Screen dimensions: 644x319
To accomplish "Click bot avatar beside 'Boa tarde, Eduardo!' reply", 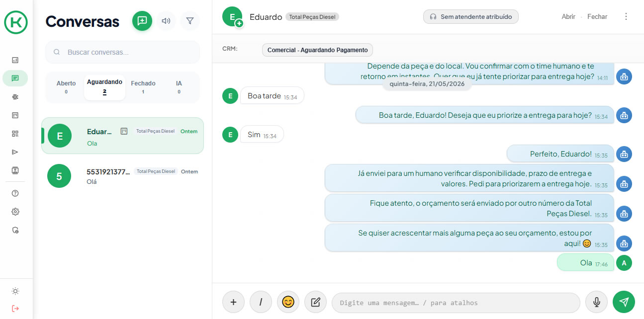I will pos(624,115).
